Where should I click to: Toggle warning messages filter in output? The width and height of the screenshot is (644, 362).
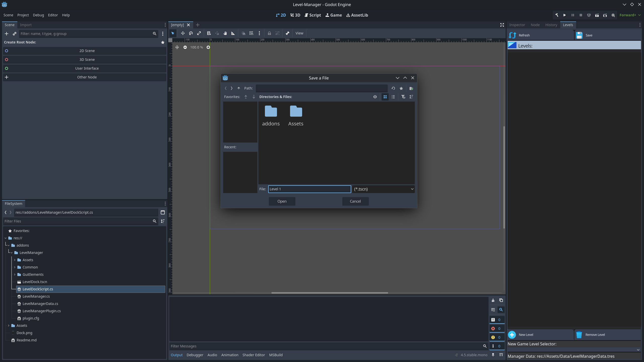click(x=497, y=337)
